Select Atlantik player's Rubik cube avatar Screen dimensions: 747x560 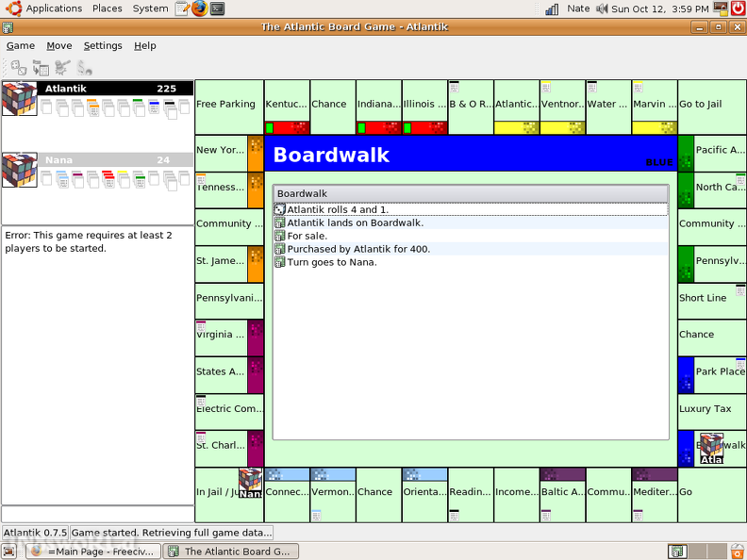20,99
